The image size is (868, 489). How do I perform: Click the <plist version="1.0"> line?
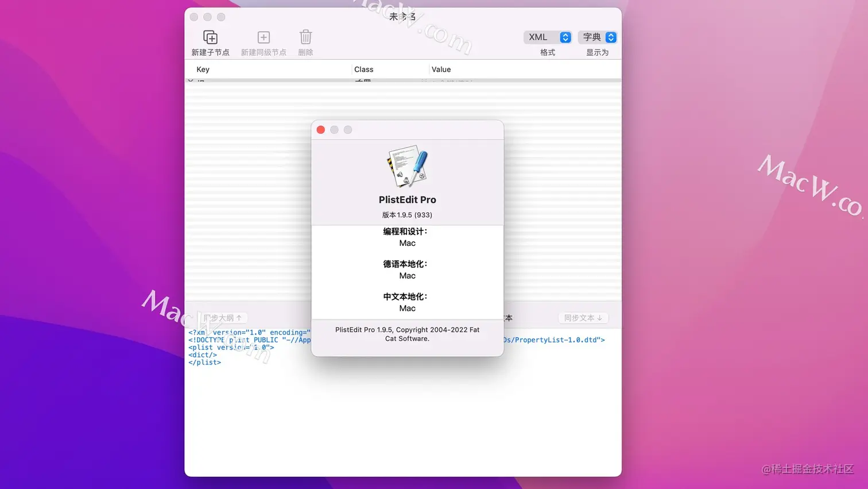(x=231, y=348)
